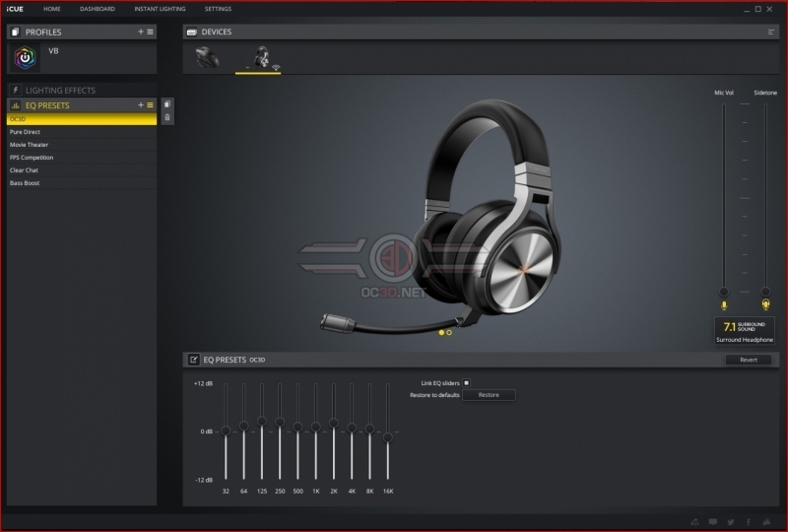Delete the selected EQ preset with trash icon

tap(167, 117)
